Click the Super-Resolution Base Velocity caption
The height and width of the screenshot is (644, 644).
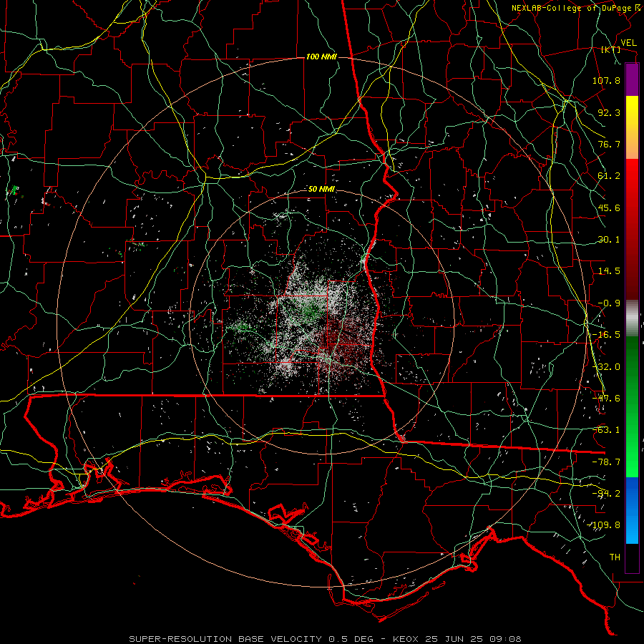coord(326,639)
